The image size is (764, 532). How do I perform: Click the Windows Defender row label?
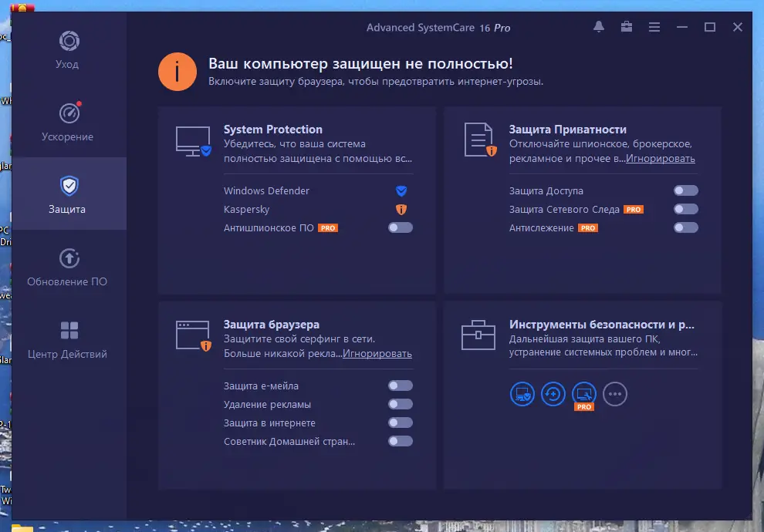point(266,190)
